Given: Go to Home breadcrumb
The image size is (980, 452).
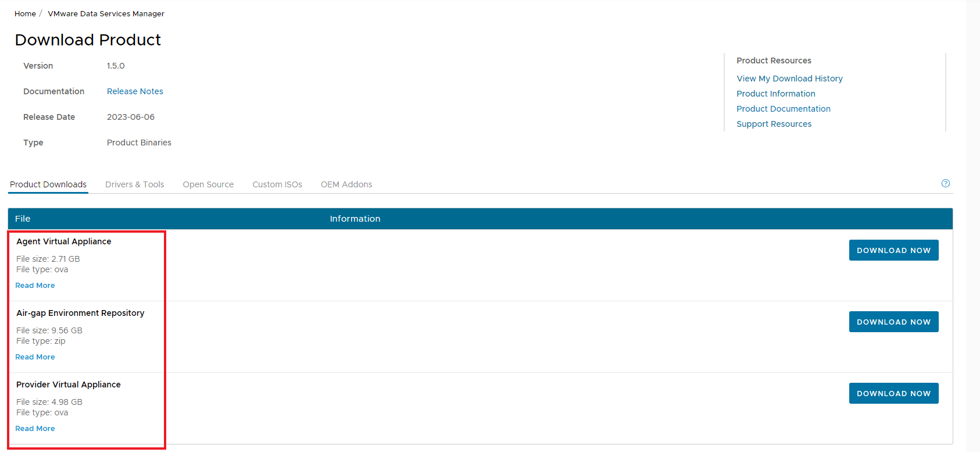Looking at the screenshot, I should coord(25,13).
